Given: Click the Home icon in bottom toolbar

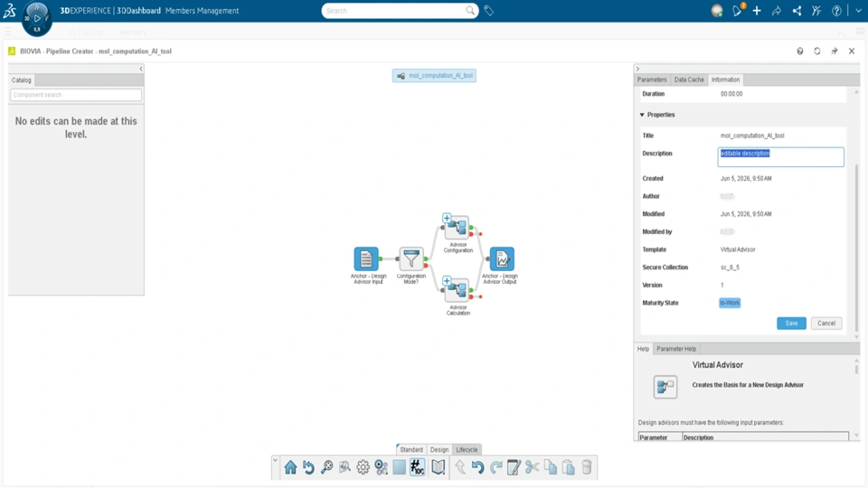Looking at the screenshot, I should pyautogui.click(x=290, y=467).
